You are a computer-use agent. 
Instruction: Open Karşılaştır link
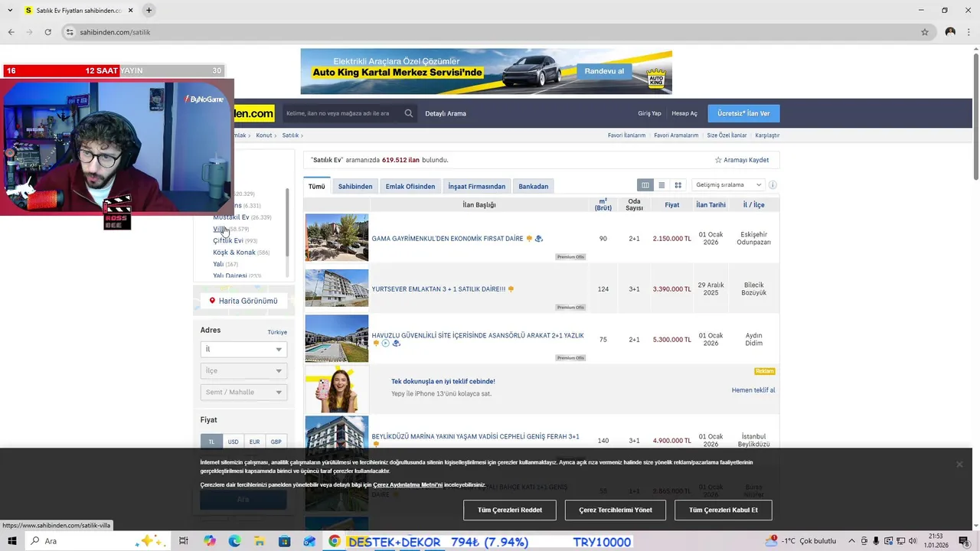click(x=767, y=135)
